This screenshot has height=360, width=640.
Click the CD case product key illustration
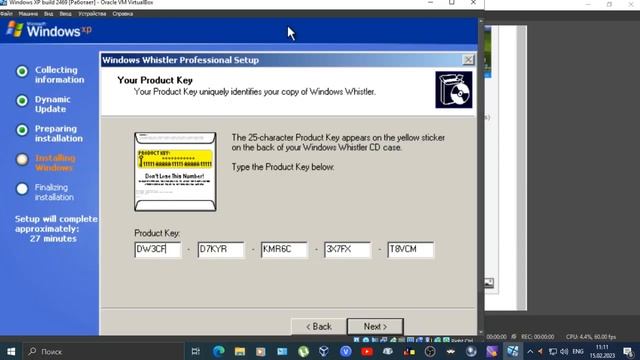point(175,171)
